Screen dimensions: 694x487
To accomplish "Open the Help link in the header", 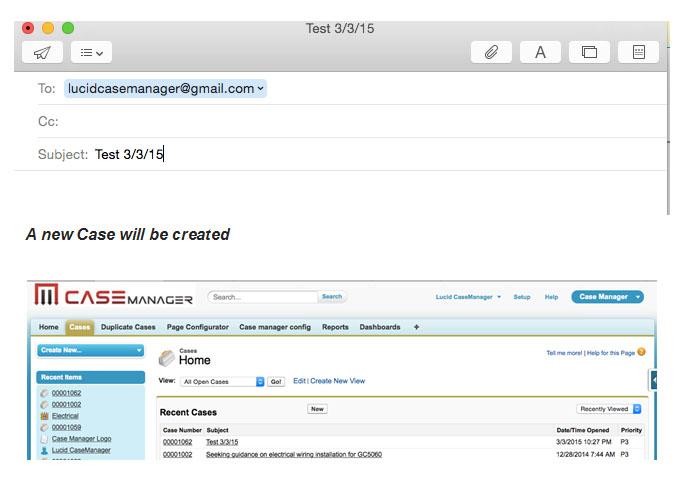I will pyautogui.click(x=551, y=297).
